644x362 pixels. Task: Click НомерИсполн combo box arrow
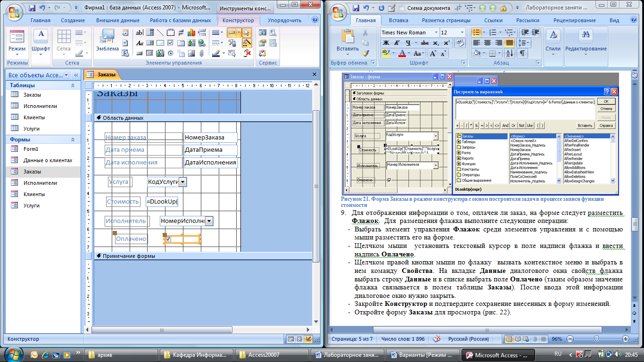209,221
